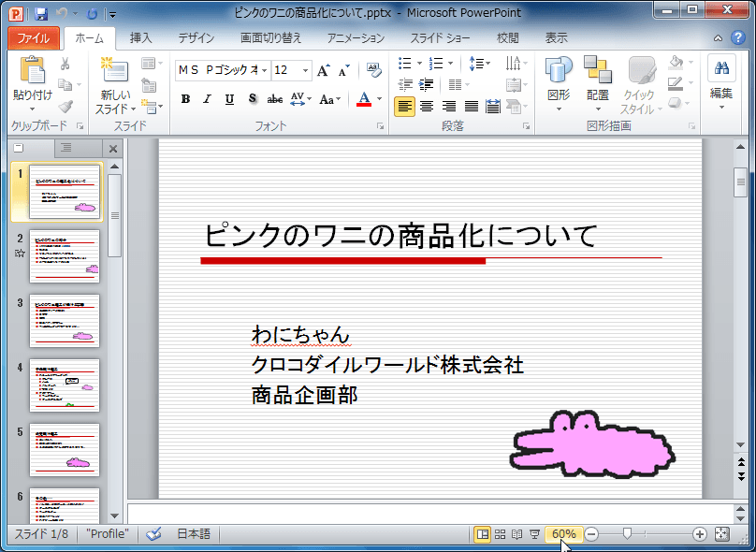This screenshot has height=552, width=756.
Task: Click the 60% zoom level button
Action: click(x=563, y=534)
